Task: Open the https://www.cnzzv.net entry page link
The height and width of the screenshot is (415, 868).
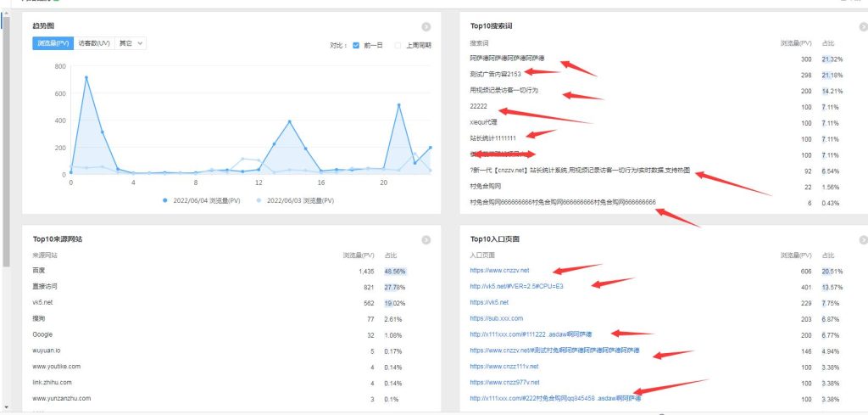Action: click(x=499, y=270)
